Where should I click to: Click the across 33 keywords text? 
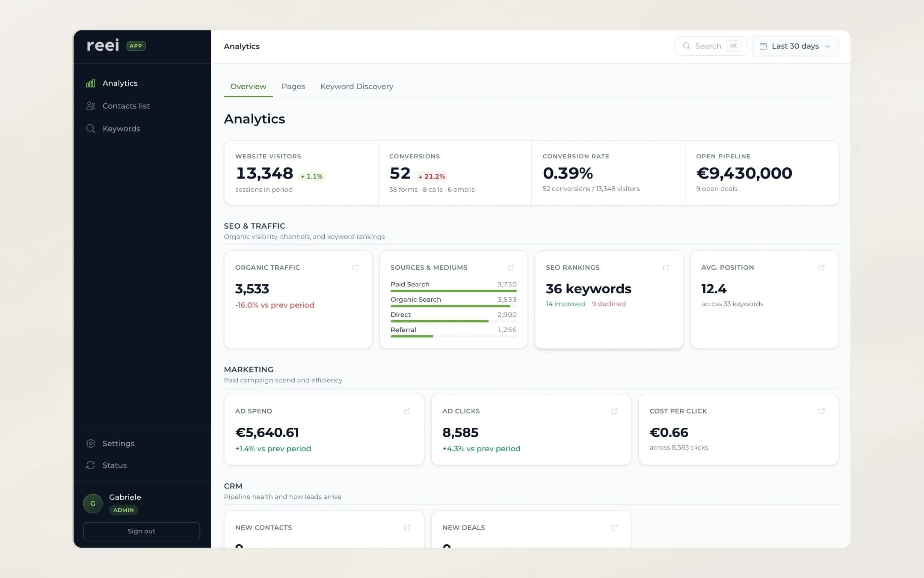point(732,304)
